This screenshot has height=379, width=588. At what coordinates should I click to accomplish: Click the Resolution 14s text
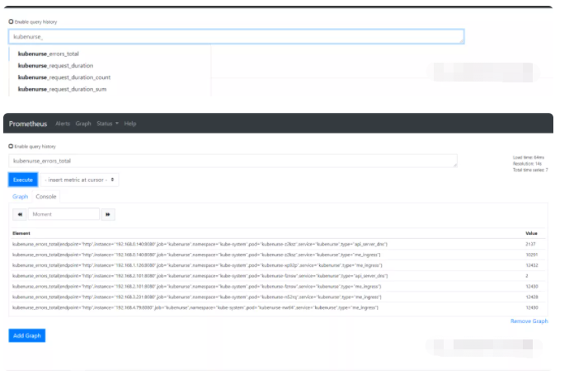527,164
